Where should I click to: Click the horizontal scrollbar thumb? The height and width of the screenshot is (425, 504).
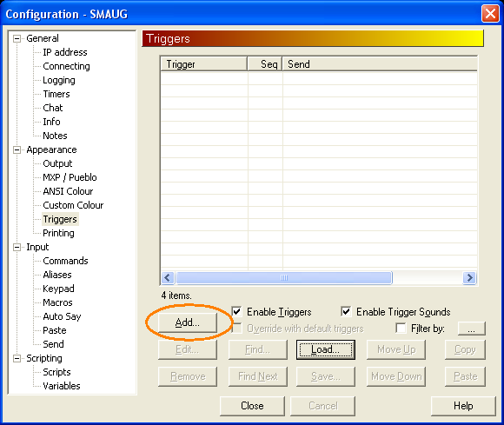(x=284, y=277)
